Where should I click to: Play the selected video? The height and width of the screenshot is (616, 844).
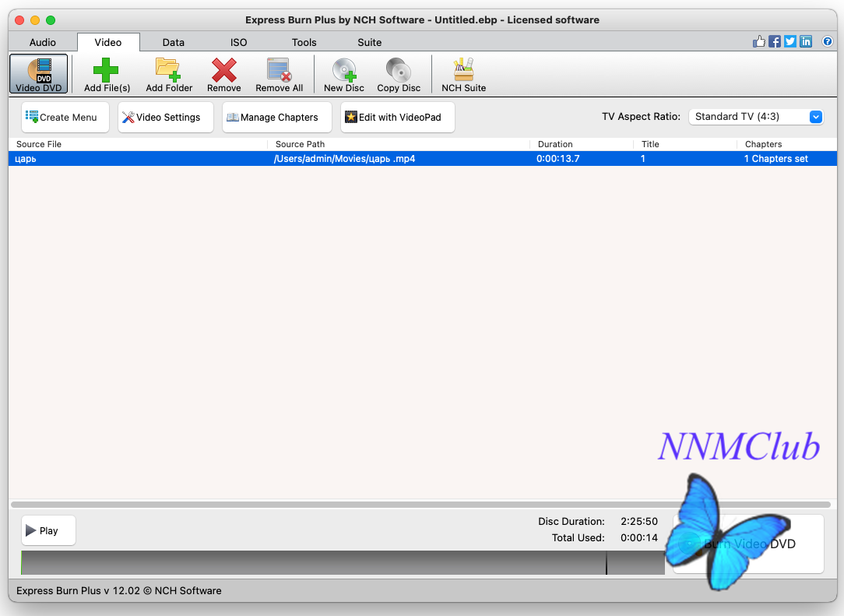coord(48,530)
